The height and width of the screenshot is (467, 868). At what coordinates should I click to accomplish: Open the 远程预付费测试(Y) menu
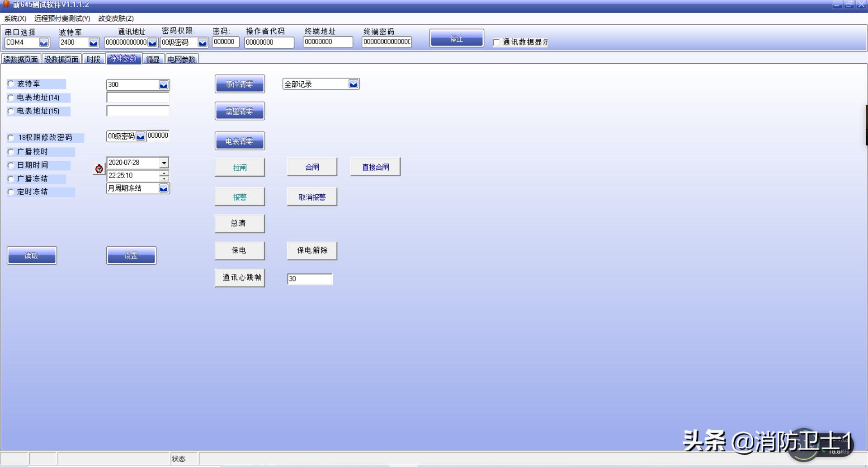(x=62, y=19)
